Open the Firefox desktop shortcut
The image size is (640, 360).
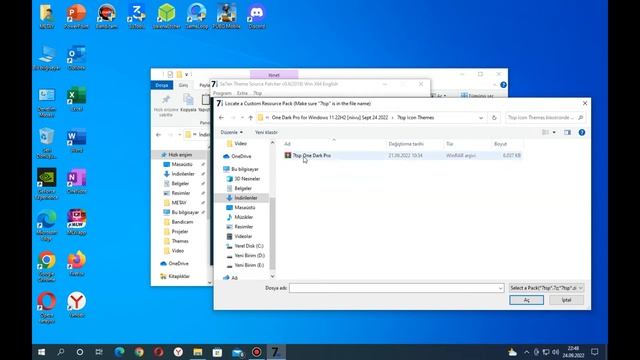click(x=76, y=264)
